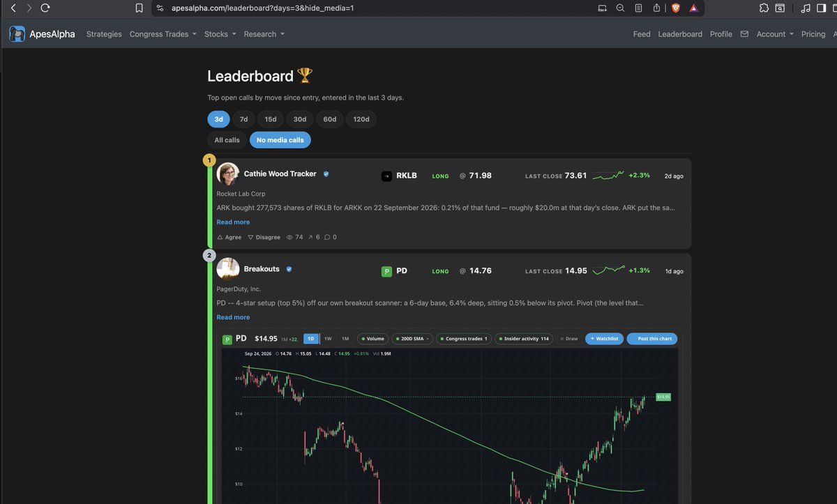Click the zoom out magnifier icon
The width and height of the screenshot is (837, 504).
[x=621, y=8]
